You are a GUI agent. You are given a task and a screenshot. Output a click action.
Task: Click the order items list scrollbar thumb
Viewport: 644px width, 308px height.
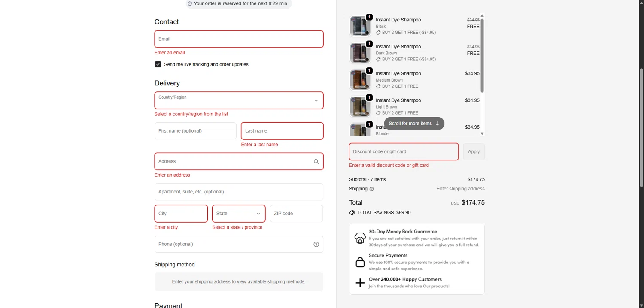pyautogui.click(x=482, y=56)
